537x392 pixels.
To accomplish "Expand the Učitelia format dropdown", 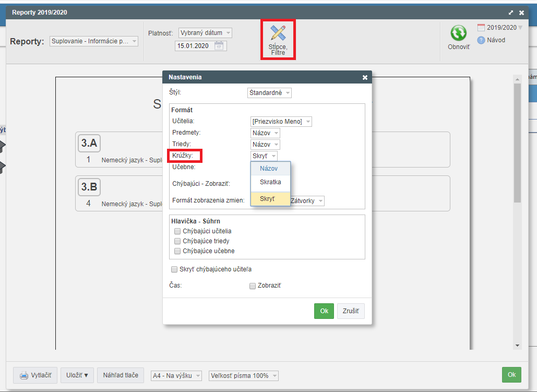I will point(281,122).
